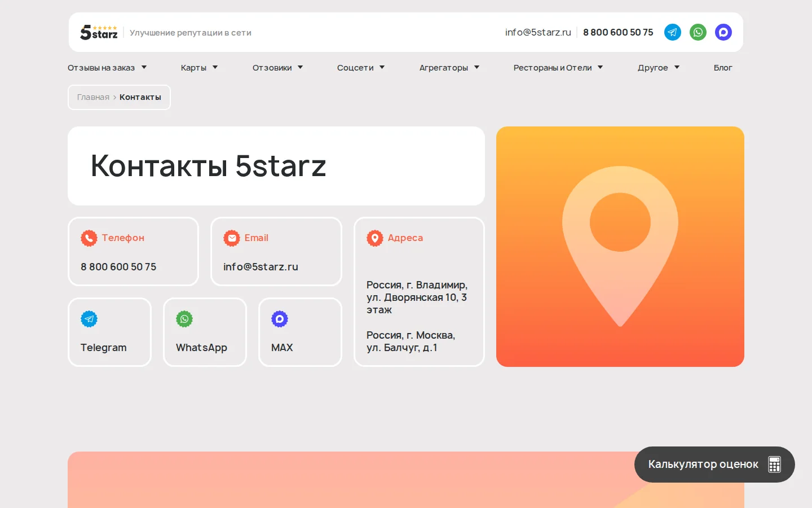Click the Telegram card icon
The image size is (812, 508).
[x=89, y=319]
